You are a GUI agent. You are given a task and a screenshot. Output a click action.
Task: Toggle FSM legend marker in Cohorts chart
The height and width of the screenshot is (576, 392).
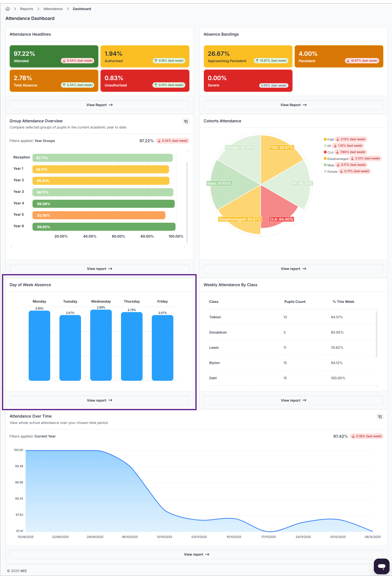(x=325, y=139)
